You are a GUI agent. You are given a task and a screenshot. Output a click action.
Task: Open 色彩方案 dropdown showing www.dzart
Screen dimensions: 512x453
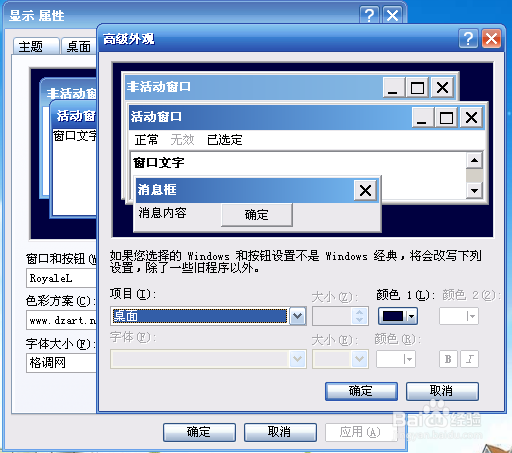(61, 320)
